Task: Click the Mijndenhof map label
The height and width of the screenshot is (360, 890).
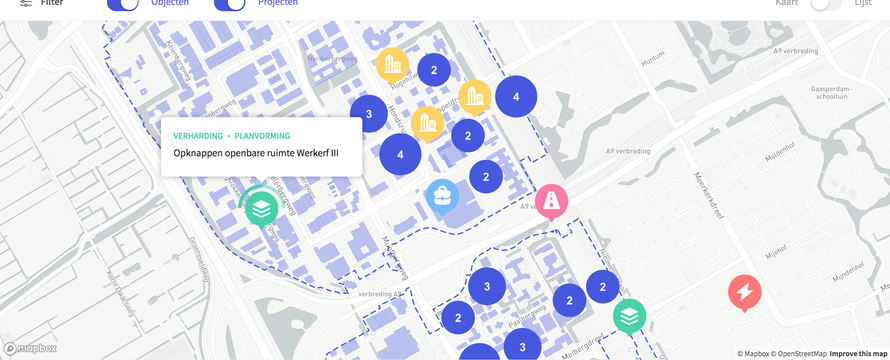Action: 848,273
